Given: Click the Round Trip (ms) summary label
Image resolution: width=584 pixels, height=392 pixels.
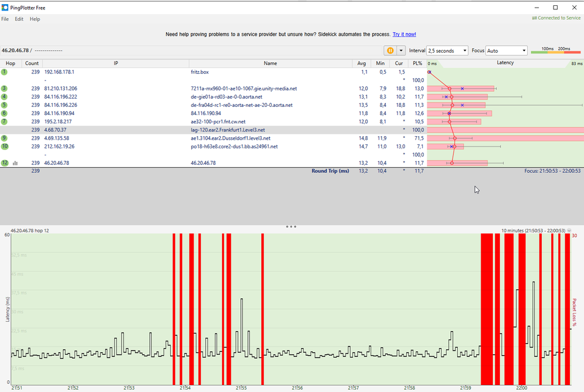Looking at the screenshot, I should tap(330, 171).
